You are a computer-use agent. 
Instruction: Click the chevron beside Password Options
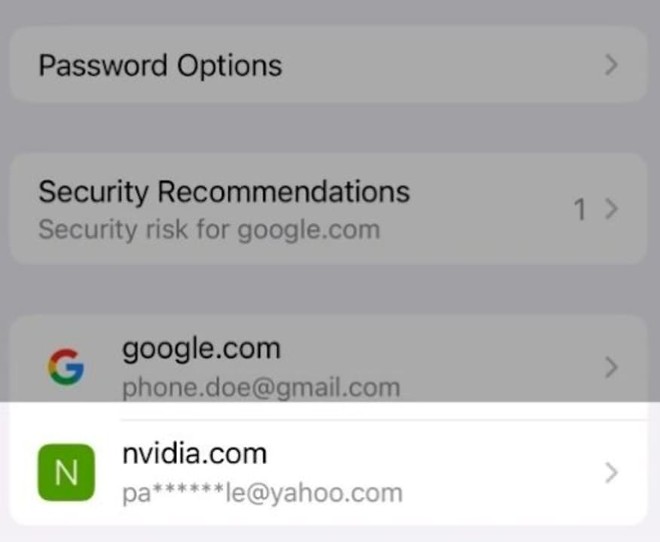612,66
